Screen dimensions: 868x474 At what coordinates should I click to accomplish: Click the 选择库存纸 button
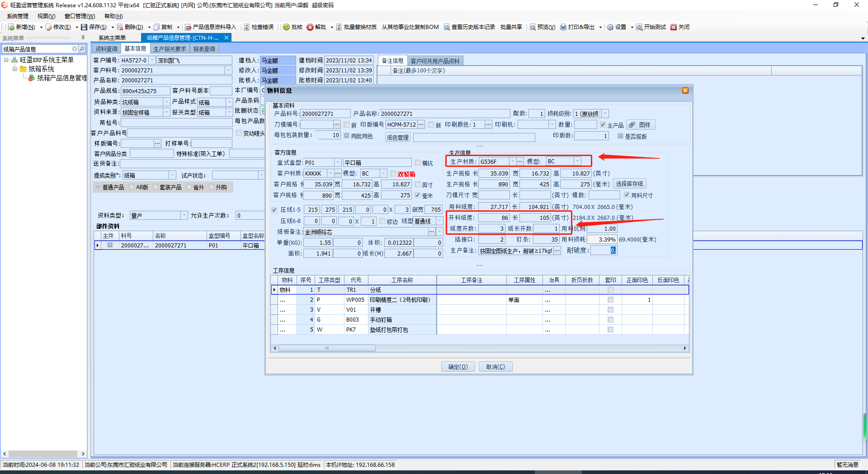coord(629,184)
